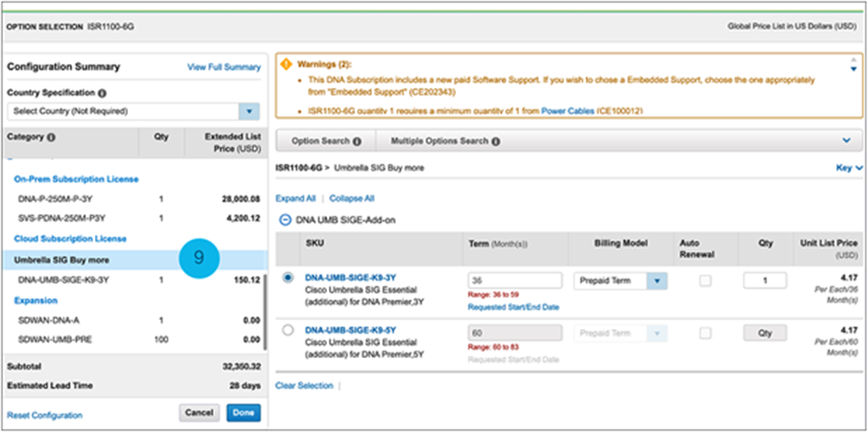Click the Range: 36 to 59 text
The width and height of the screenshot is (868, 432).
click(493, 295)
